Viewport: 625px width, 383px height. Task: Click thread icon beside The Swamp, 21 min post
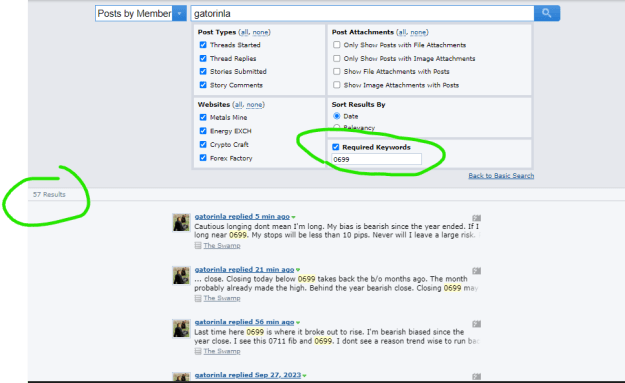click(x=198, y=298)
